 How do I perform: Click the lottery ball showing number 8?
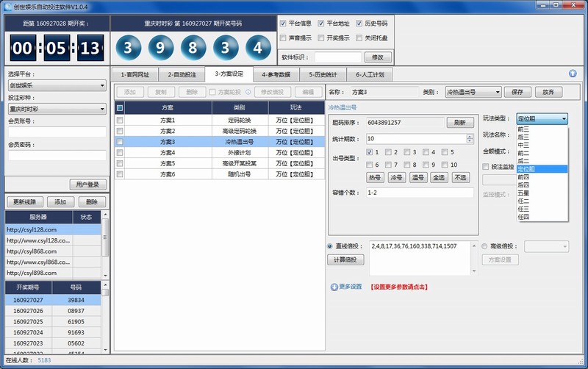pyautogui.click(x=193, y=49)
